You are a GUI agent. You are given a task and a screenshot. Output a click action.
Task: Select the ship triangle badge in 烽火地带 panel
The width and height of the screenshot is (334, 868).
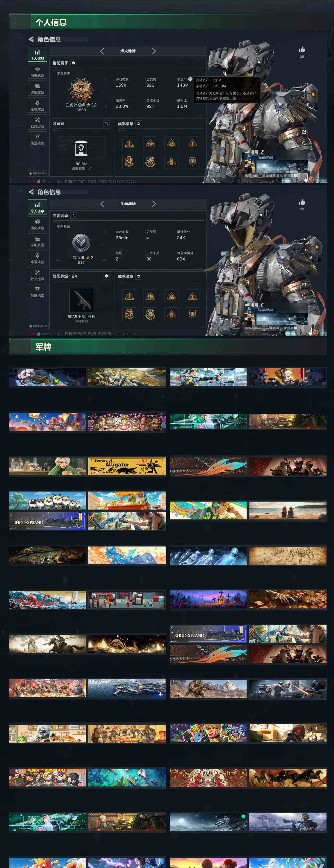171,144
